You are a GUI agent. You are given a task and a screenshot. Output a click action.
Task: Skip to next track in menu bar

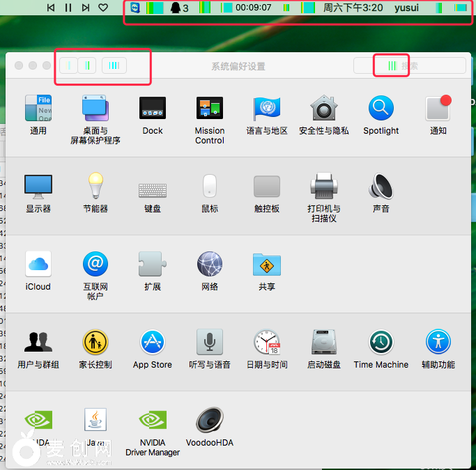[86, 8]
